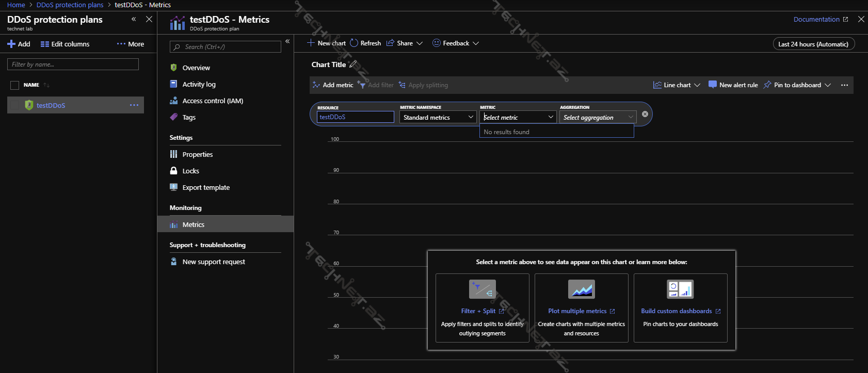The height and width of the screenshot is (373, 868).
Task: Remove the metric row with the X icon
Action: coord(645,114)
